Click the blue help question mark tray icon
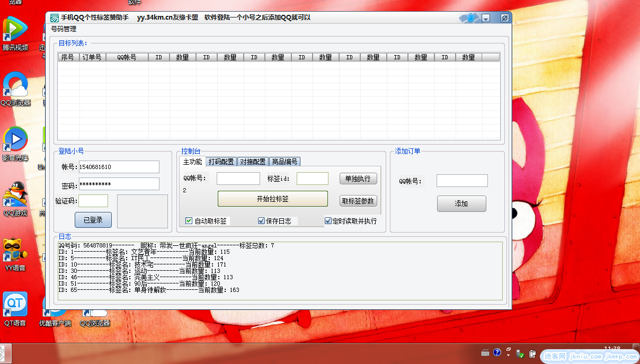This screenshot has width=640, height=364. pyautogui.click(x=497, y=352)
